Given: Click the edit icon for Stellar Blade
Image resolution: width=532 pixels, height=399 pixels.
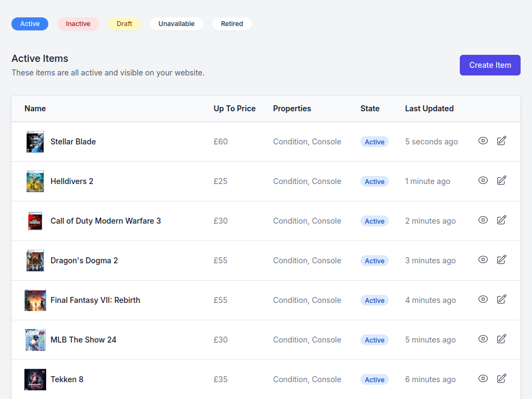Looking at the screenshot, I should [x=502, y=141].
